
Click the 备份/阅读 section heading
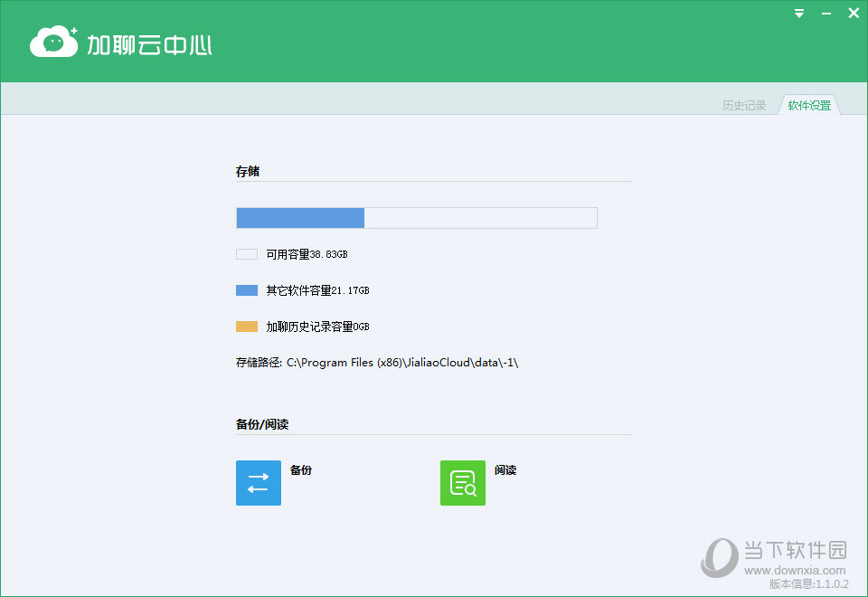(262, 425)
